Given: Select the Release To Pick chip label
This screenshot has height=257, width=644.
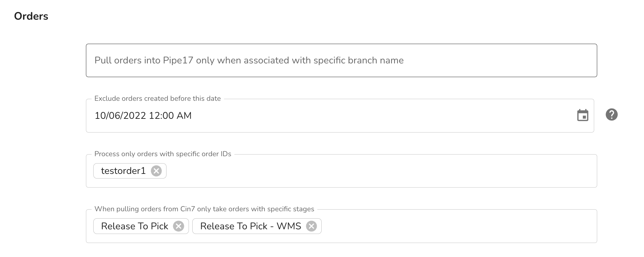Looking at the screenshot, I should pyautogui.click(x=135, y=226).
